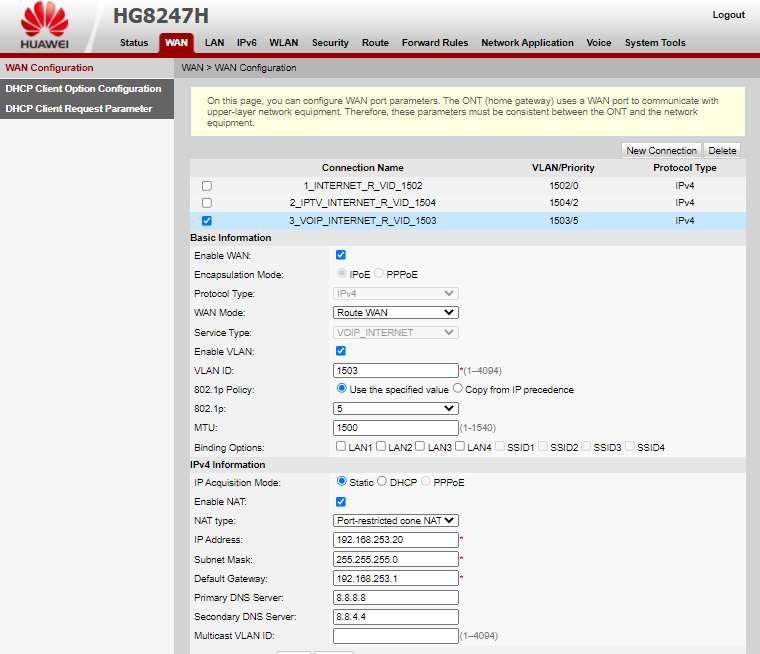Focus the Primary DNS Server field

[395, 597]
